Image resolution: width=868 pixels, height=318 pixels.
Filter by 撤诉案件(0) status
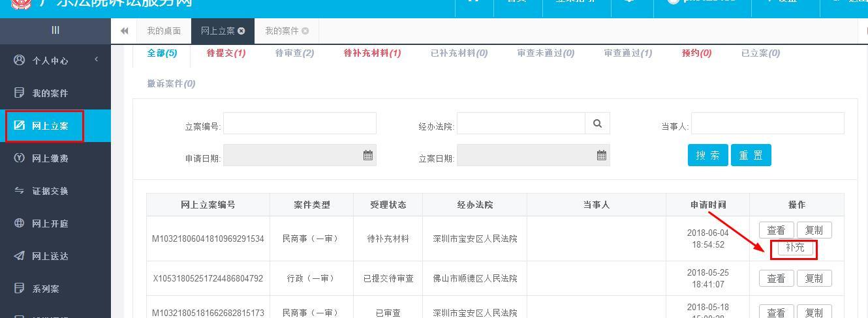pos(171,83)
